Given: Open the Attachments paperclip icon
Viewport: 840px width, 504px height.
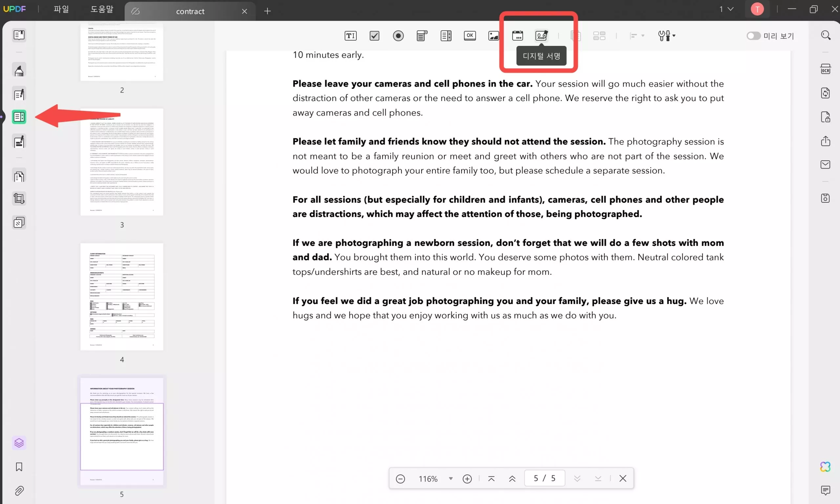Looking at the screenshot, I should tap(19, 491).
